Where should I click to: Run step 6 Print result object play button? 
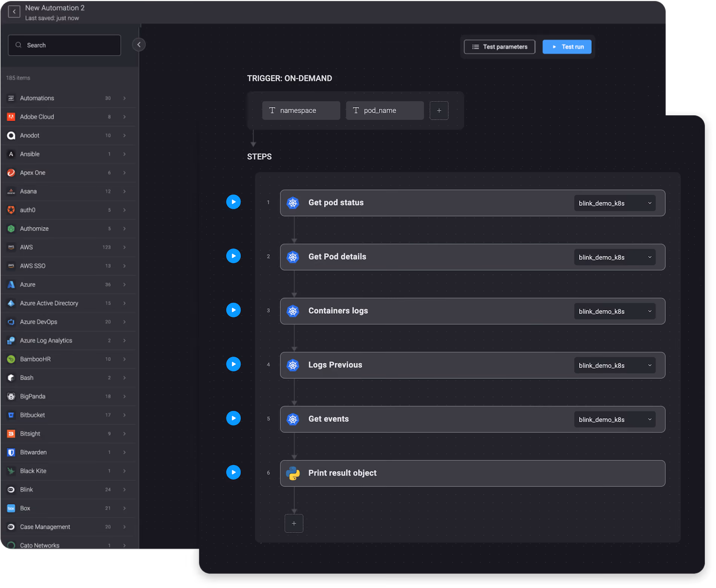(x=233, y=472)
